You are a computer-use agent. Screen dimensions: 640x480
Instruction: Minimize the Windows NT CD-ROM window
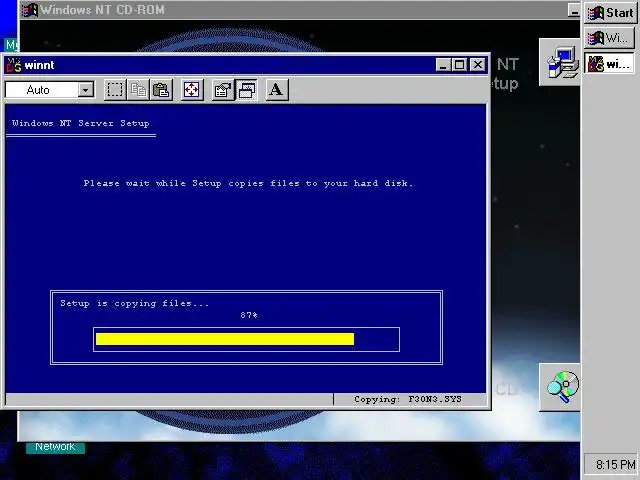point(574,11)
